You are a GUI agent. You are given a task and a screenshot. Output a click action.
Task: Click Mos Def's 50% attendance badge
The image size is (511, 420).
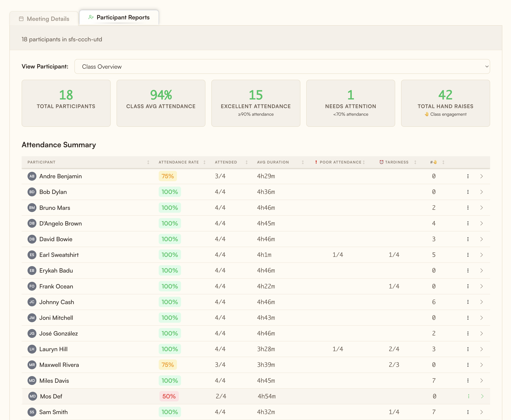pyautogui.click(x=169, y=396)
